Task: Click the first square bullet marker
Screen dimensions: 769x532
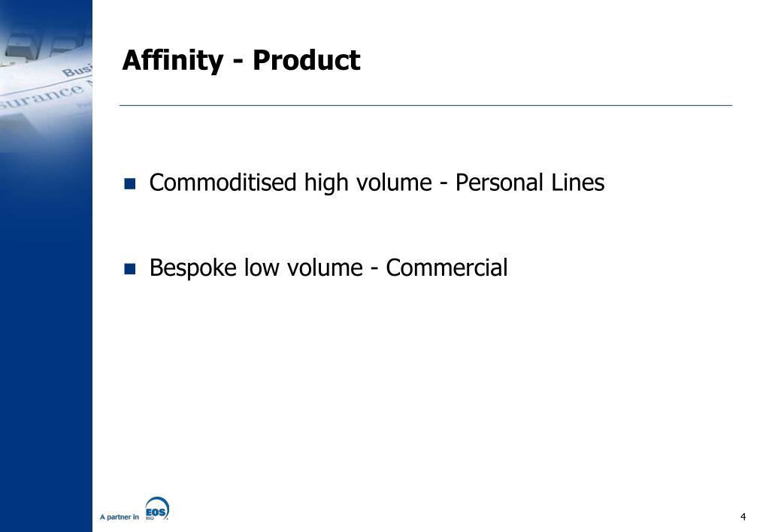Action: click(129, 183)
